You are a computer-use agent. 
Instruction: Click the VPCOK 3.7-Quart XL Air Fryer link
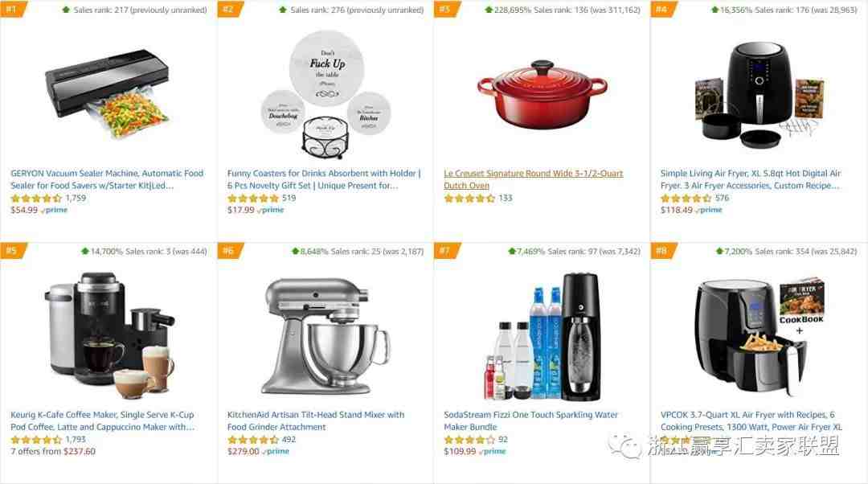(751, 420)
